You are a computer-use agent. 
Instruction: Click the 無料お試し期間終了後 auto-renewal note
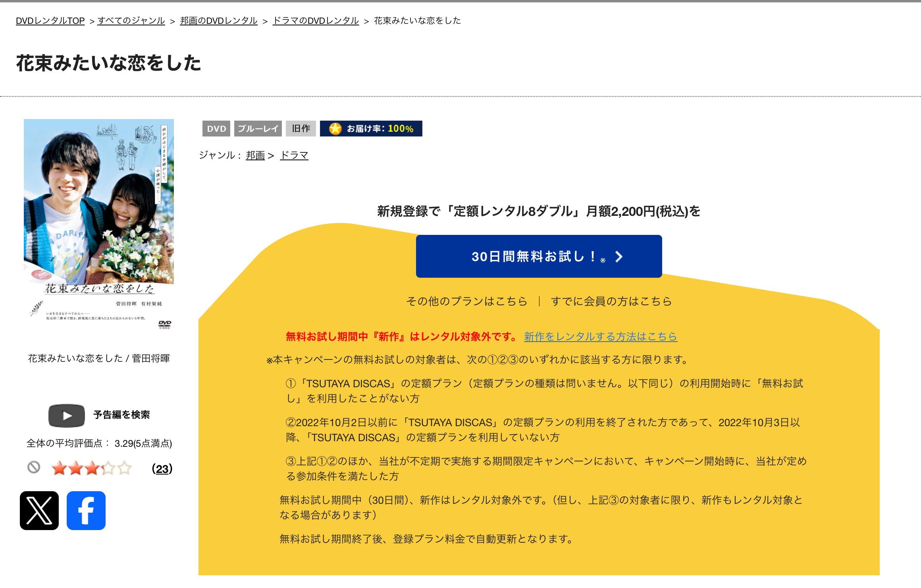(426, 539)
